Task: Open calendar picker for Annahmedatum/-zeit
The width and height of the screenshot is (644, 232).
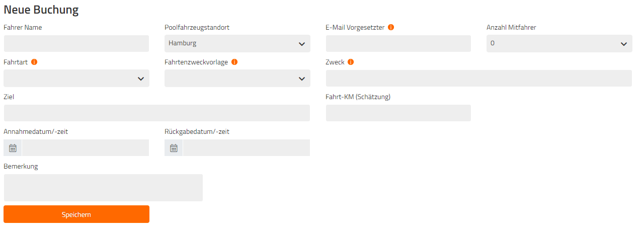Action: (x=13, y=148)
